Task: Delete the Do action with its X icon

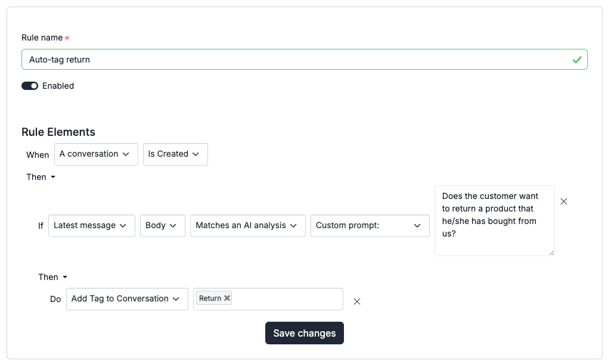Action: pos(357,301)
